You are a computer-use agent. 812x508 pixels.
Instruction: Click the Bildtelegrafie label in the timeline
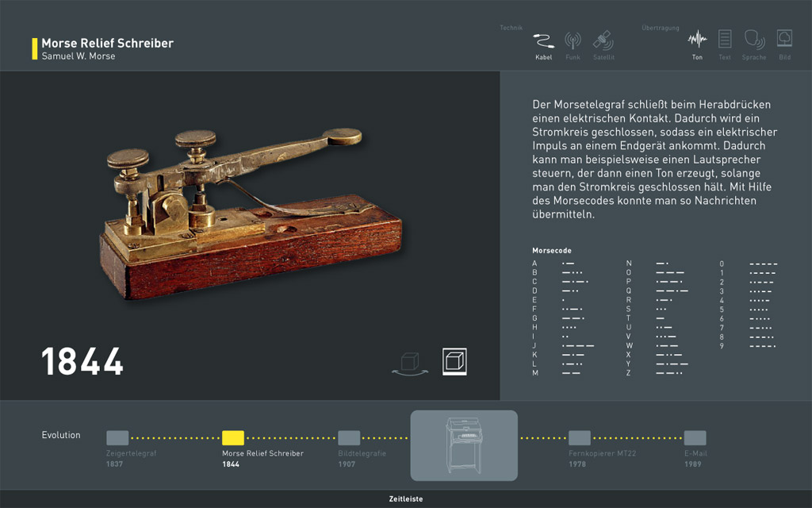coord(362,453)
